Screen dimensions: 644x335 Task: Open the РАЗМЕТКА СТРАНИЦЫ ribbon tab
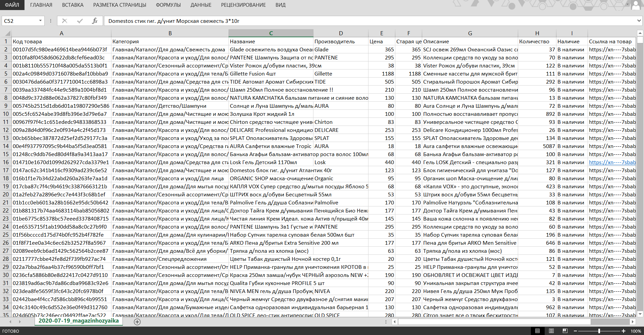pyautogui.click(x=120, y=5)
